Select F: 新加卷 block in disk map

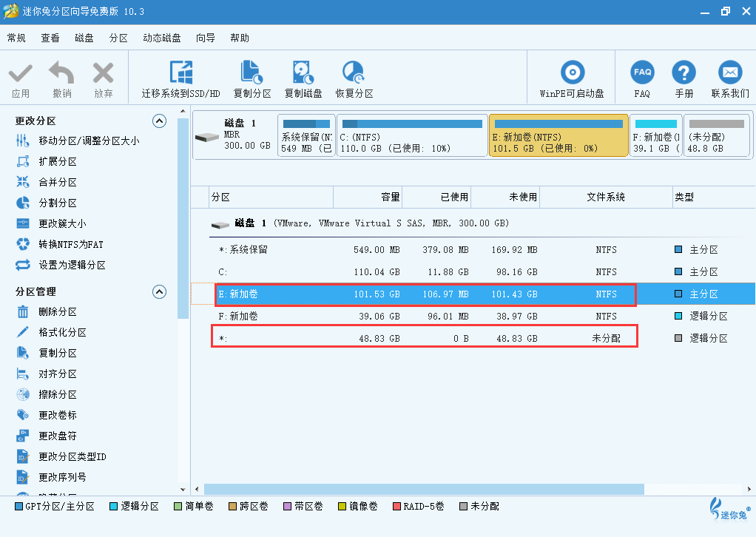point(655,135)
